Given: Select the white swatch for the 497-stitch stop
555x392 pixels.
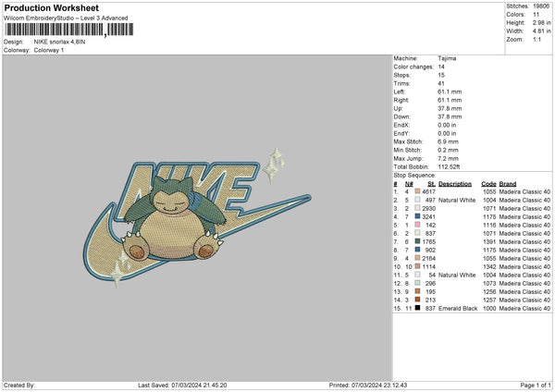Looking at the screenshot, I should (x=418, y=200).
